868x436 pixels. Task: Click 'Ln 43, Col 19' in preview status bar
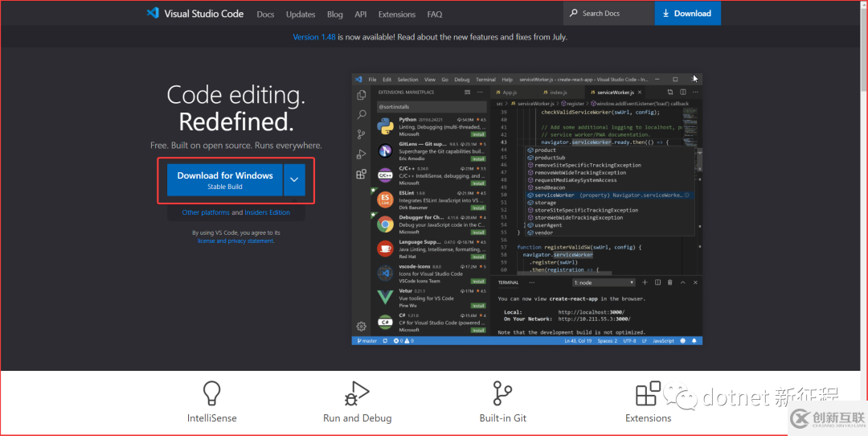point(578,341)
